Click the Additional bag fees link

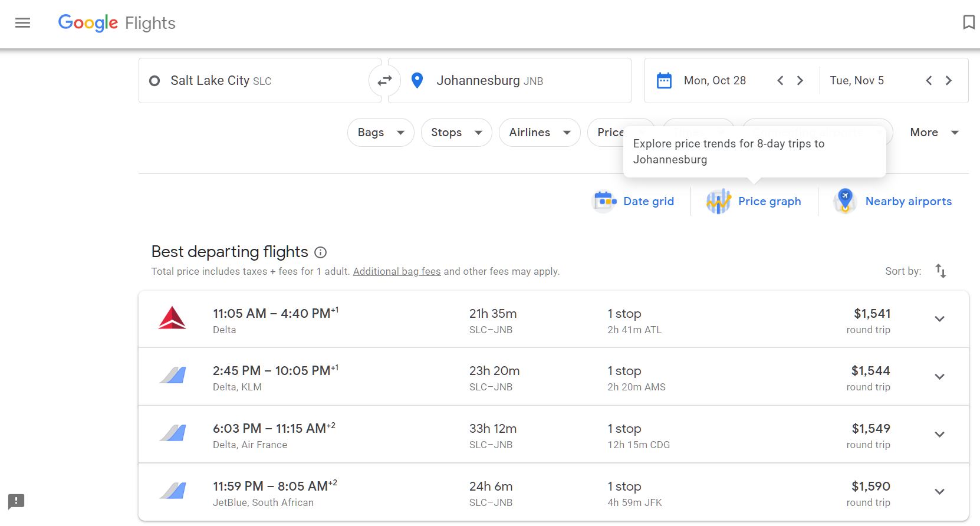tap(397, 271)
